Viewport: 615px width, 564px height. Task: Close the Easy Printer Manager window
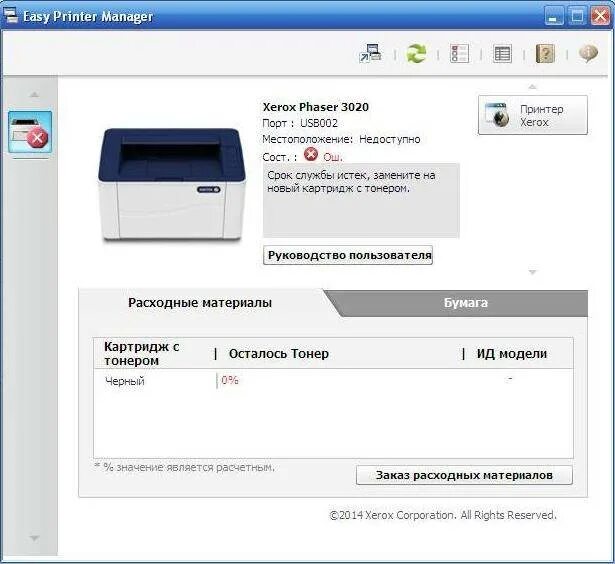[600, 16]
